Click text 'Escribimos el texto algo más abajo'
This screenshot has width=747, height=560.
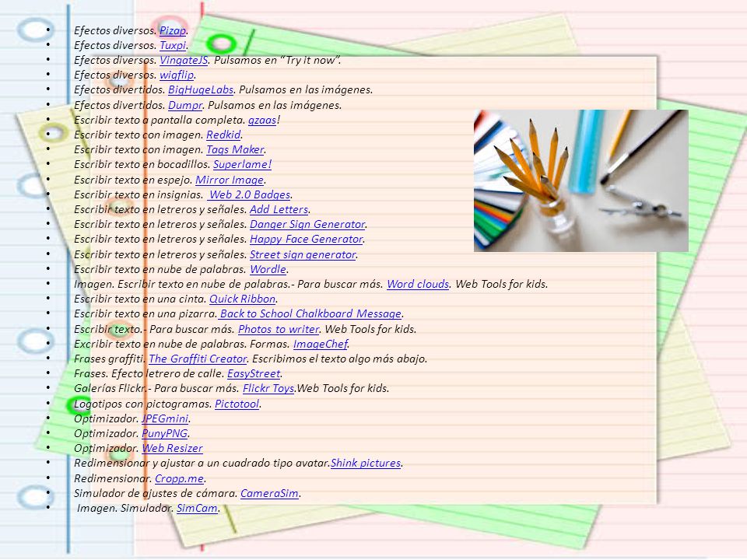pos(339,359)
